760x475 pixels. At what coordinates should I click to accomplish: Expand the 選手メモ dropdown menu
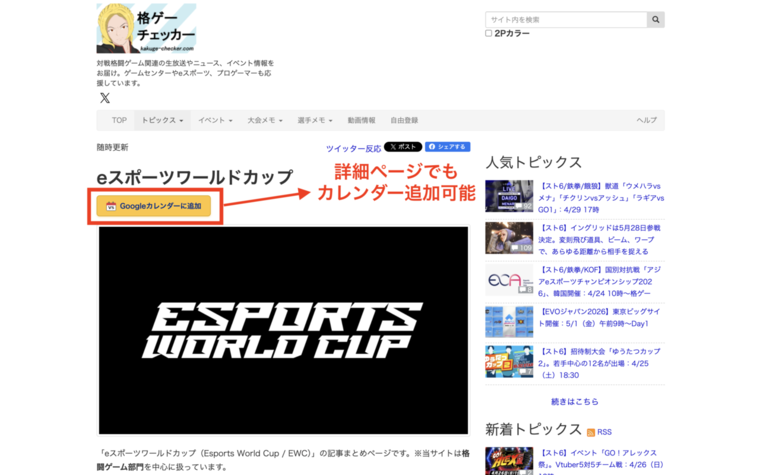315,120
